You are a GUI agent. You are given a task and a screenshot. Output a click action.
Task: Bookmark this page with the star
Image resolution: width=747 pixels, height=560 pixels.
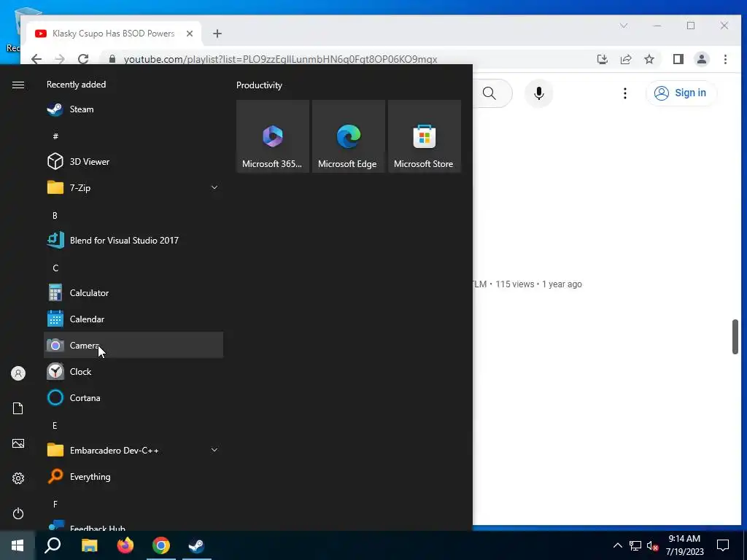649,59
